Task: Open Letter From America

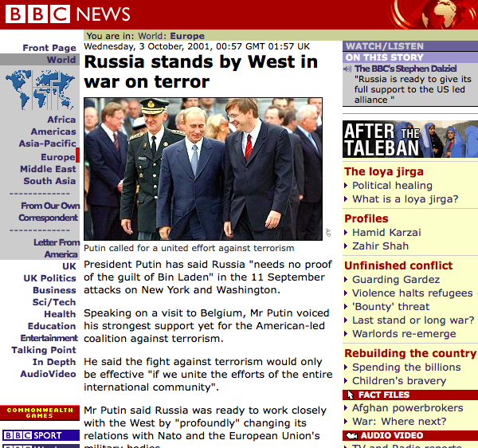Action: (57, 248)
